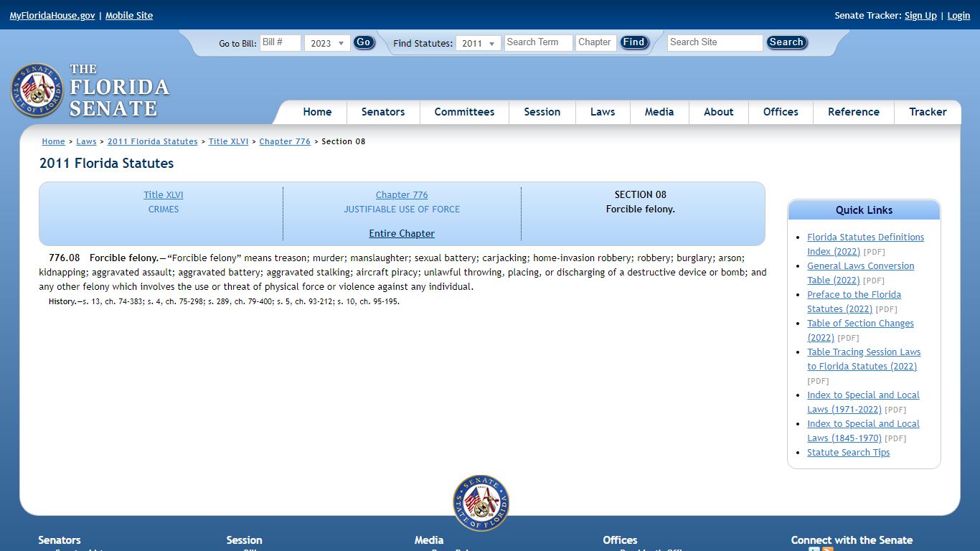Open Table Tracing Session Laws link

[864, 359]
